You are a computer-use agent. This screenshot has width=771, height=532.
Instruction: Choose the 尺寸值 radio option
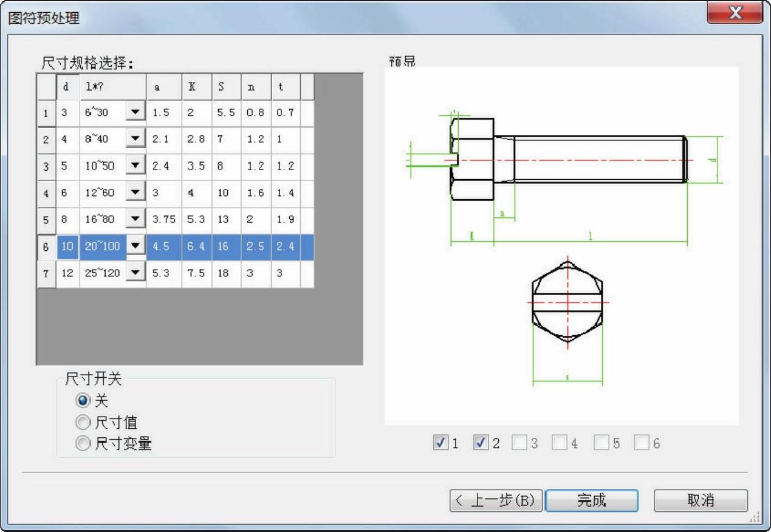(83, 422)
